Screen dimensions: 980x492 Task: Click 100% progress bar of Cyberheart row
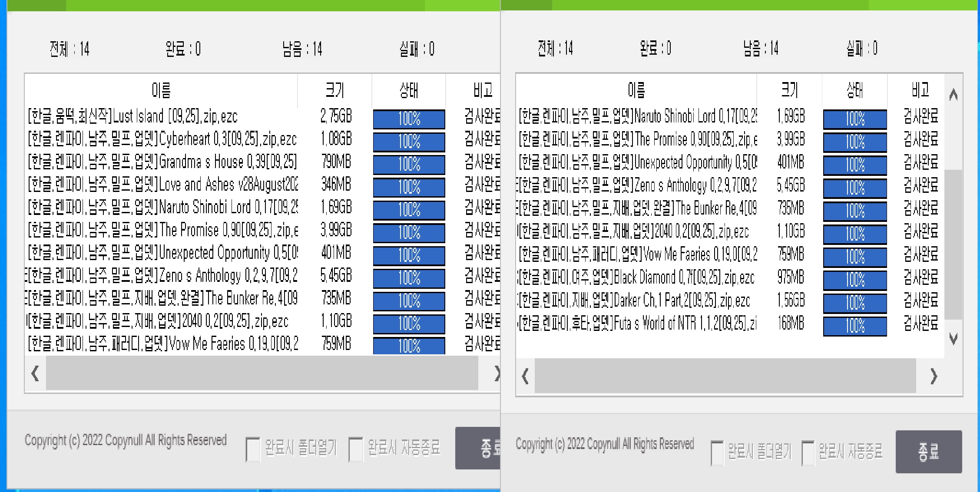pyautogui.click(x=409, y=142)
